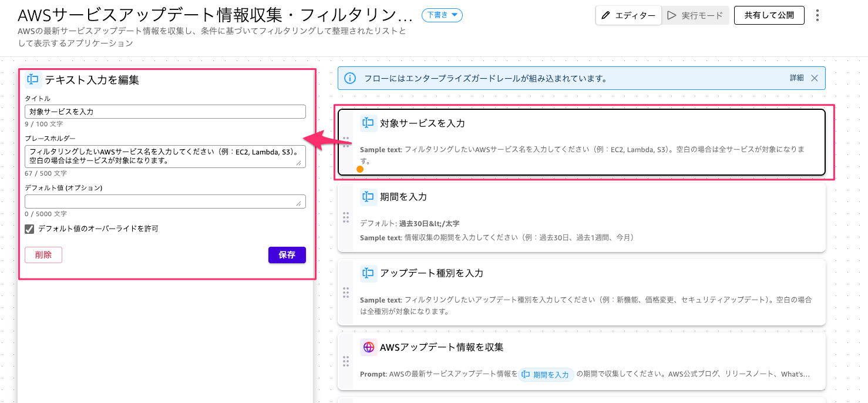Dismiss the enterprise guardrail banner

[x=814, y=78]
